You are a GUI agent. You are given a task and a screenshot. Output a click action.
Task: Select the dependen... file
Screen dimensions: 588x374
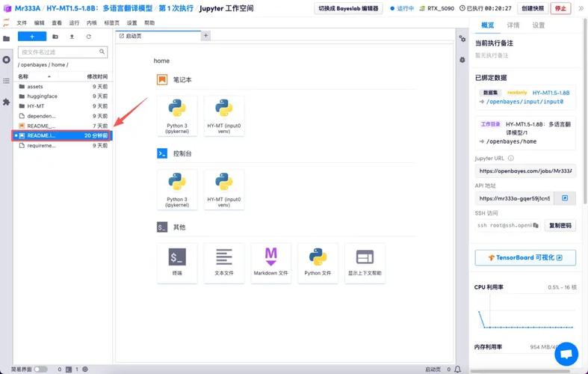pyautogui.click(x=63, y=116)
